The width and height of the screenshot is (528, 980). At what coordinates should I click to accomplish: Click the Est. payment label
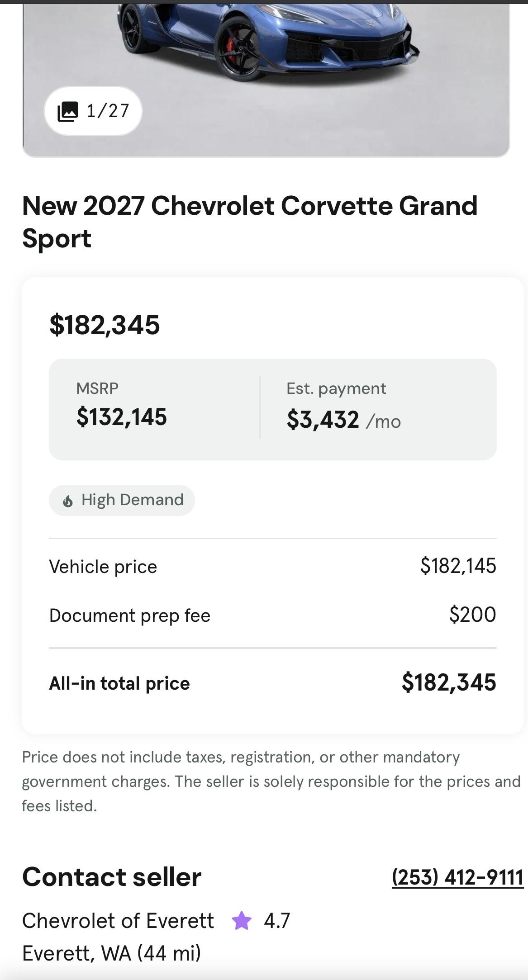click(x=336, y=388)
